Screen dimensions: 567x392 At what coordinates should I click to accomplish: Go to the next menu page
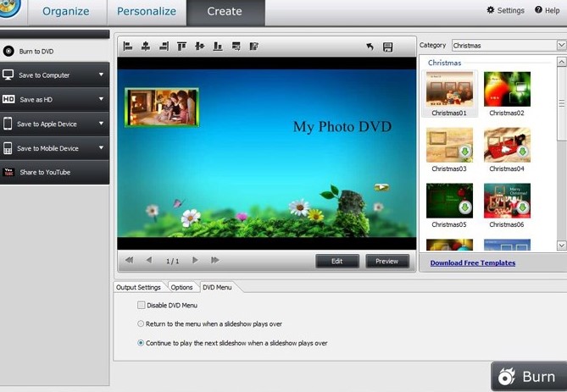pyautogui.click(x=195, y=260)
